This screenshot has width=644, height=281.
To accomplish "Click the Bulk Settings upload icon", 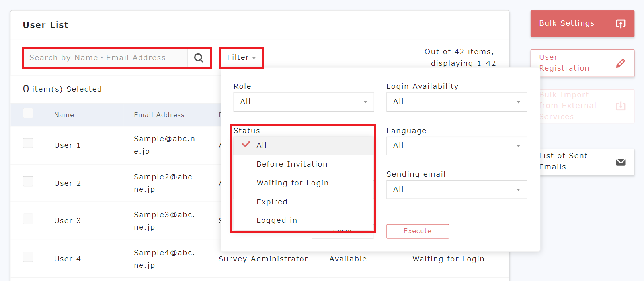I will (621, 24).
